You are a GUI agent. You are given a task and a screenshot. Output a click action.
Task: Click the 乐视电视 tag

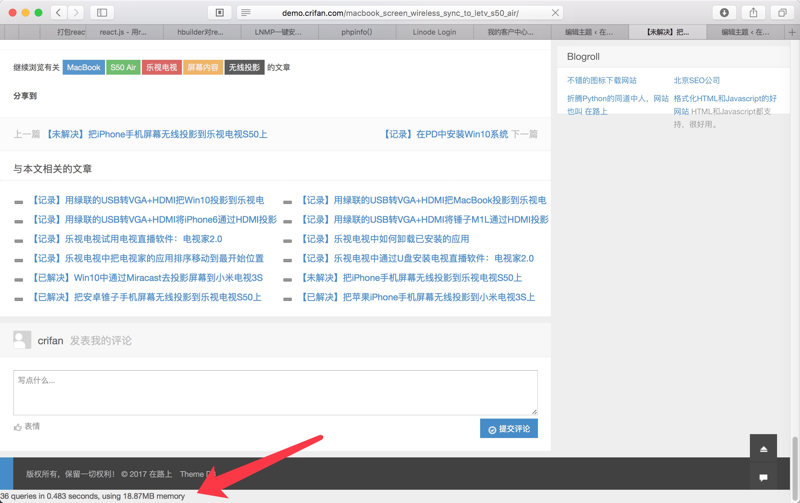point(162,67)
